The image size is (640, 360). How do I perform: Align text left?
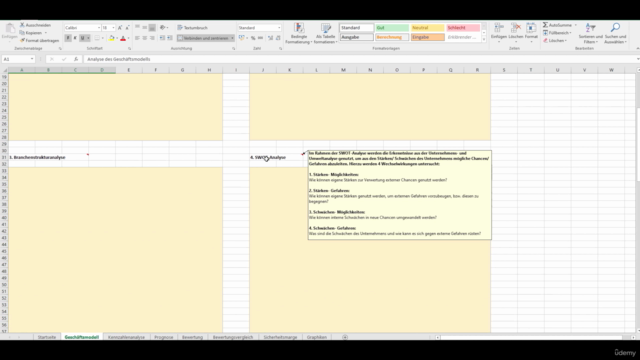point(137,38)
